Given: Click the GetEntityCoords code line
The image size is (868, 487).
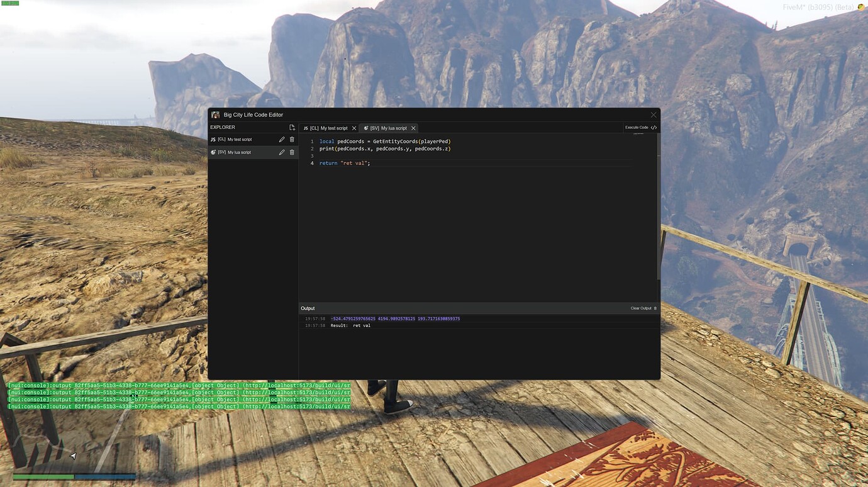Looking at the screenshot, I should click(385, 142).
